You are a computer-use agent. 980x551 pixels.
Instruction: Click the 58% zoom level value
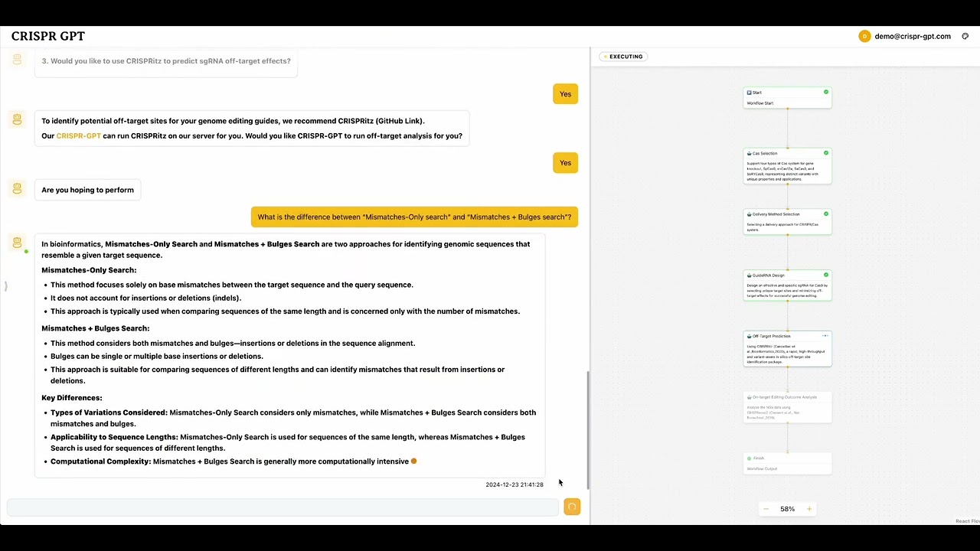(x=787, y=509)
